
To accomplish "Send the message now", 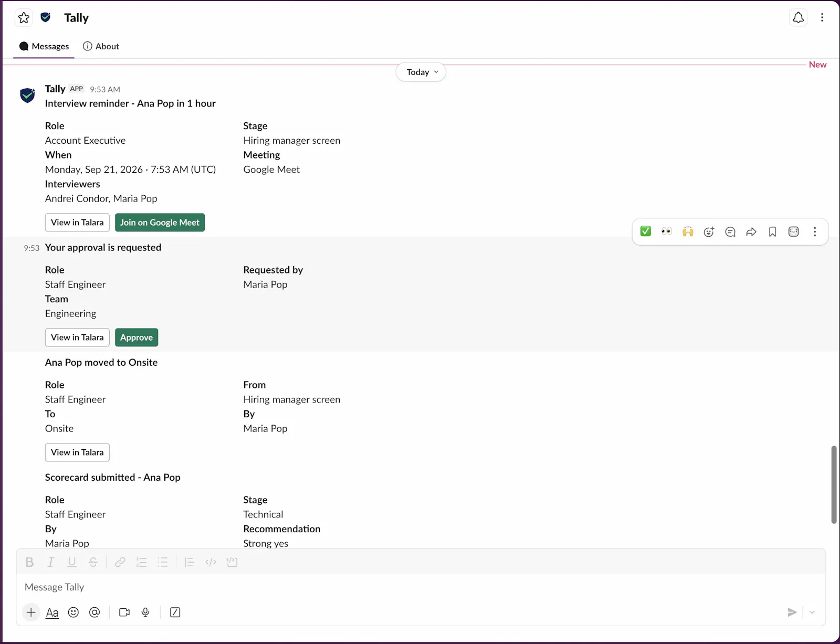I will pyautogui.click(x=792, y=612).
